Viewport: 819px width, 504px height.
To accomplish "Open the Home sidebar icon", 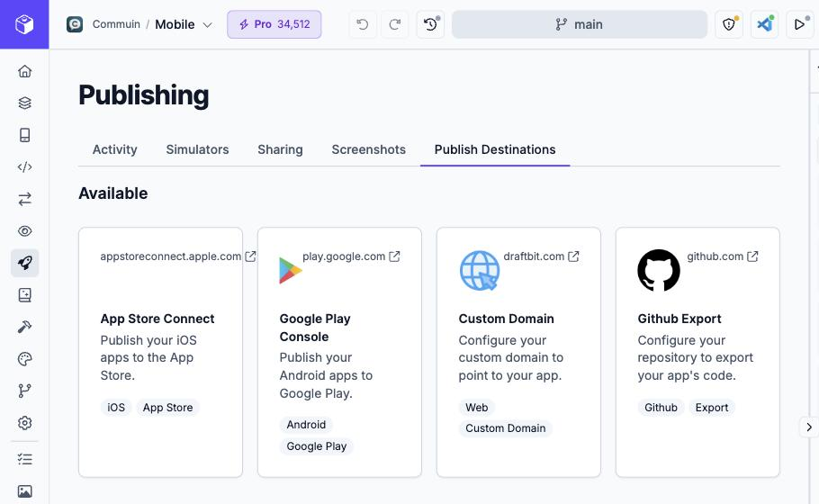I will click(24, 71).
